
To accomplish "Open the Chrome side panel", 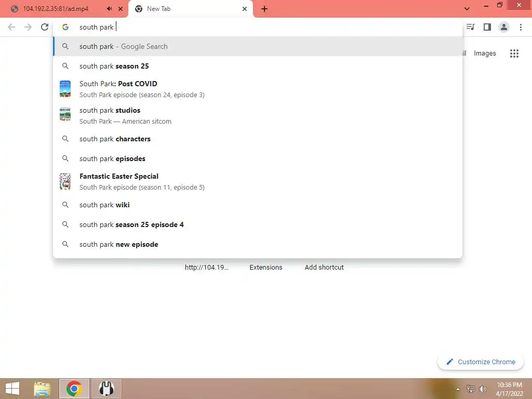I will tap(487, 27).
